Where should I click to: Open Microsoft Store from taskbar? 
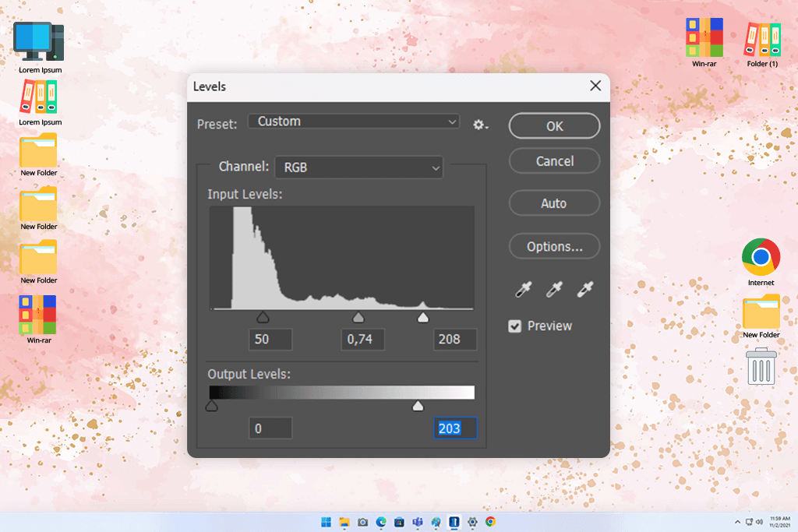pos(400,522)
